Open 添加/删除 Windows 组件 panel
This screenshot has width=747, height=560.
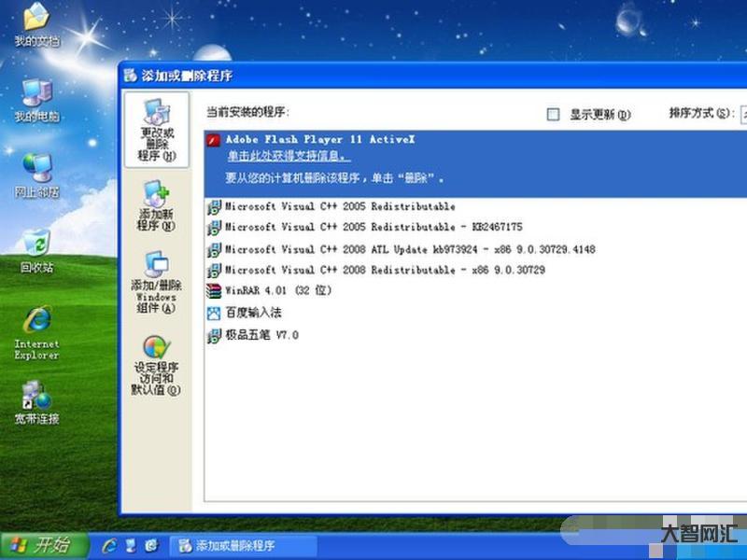156,282
